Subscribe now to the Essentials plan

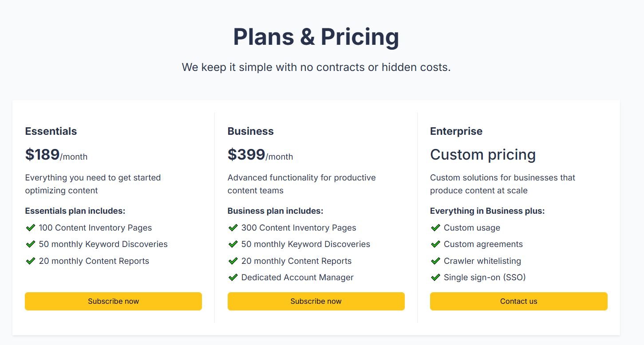[113, 301]
